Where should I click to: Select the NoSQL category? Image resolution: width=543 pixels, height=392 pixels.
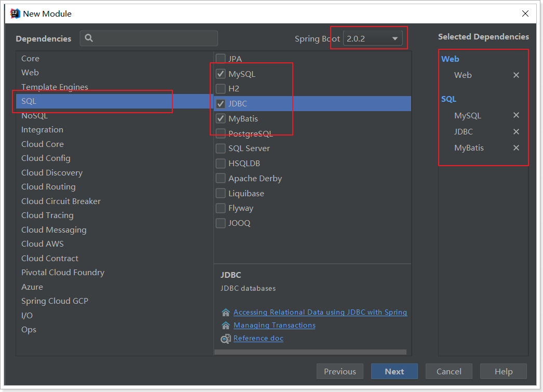(x=115, y=116)
